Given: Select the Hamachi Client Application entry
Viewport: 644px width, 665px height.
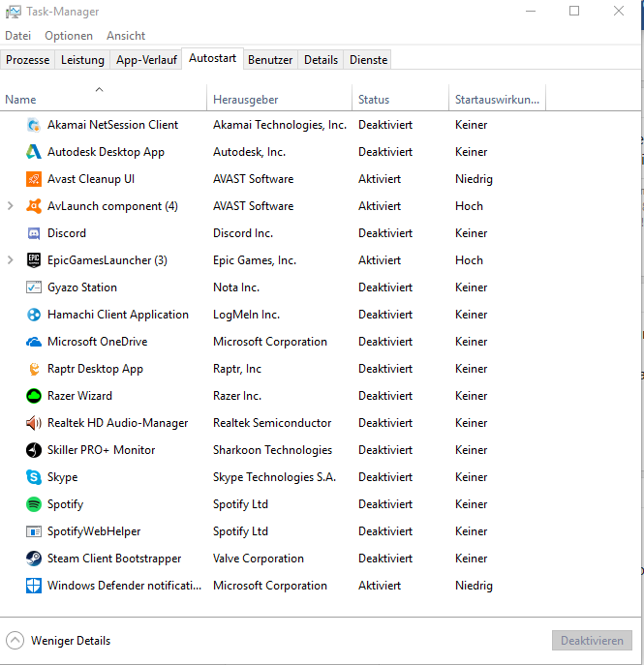Looking at the screenshot, I should click(118, 315).
